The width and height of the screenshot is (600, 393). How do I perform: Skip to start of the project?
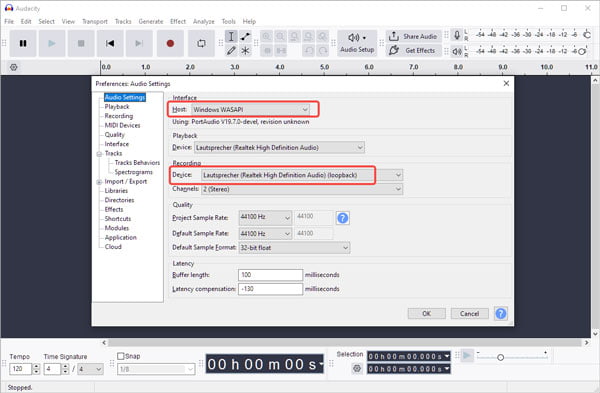pyautogui.click(x=110, y=44)
